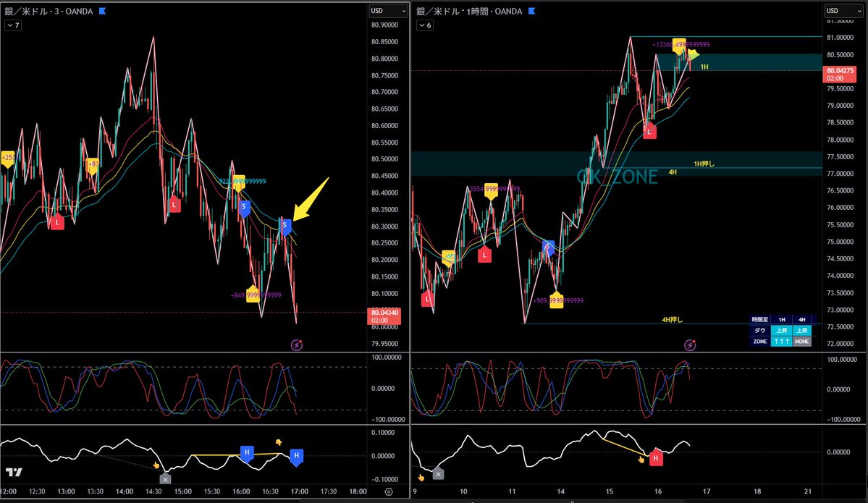Click gray X marker in right bottom pane
This screenshot has width=868, height=503.
point(438,473)
